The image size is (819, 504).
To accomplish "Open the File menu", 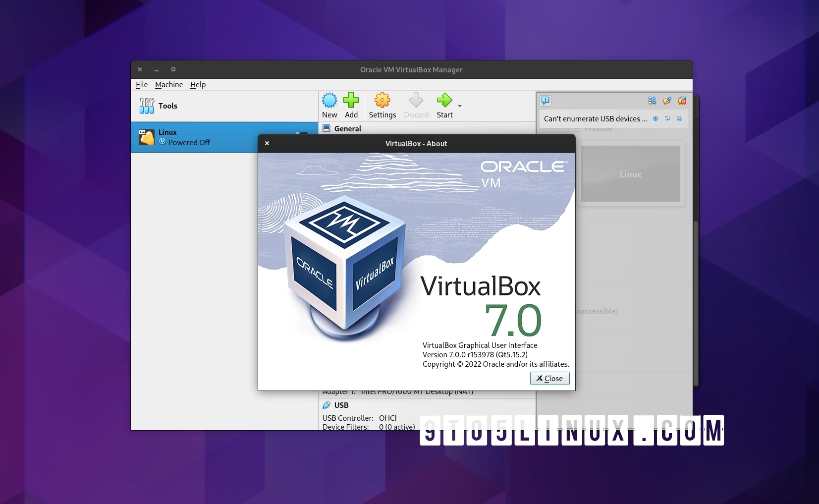I will coord(141,85).
